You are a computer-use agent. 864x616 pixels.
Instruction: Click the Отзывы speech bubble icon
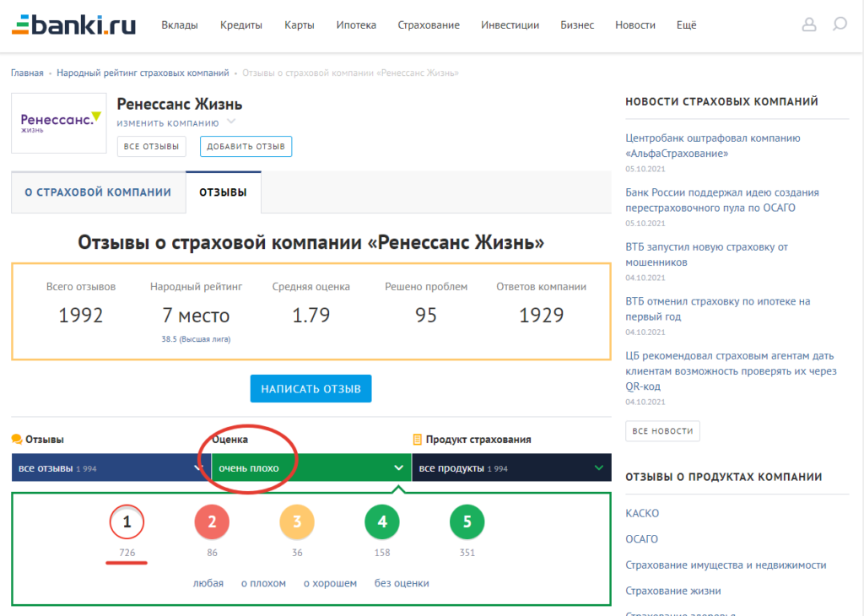[17, 439]
